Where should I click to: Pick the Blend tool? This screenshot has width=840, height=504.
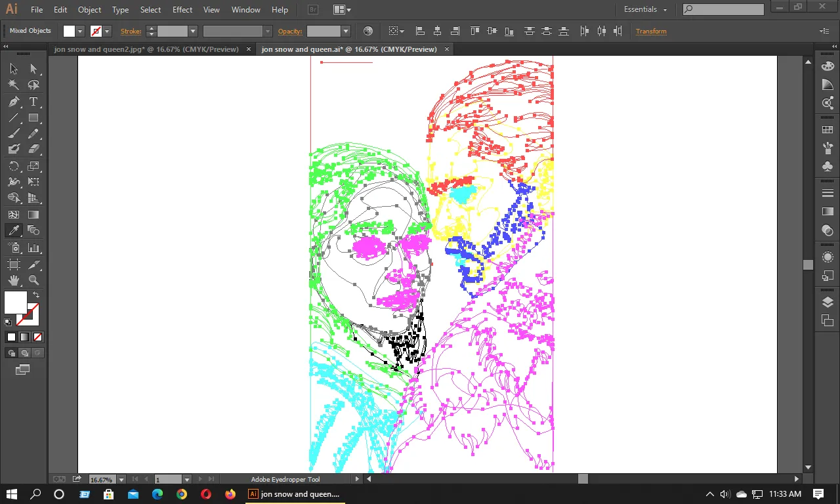[x=33, y=230]
